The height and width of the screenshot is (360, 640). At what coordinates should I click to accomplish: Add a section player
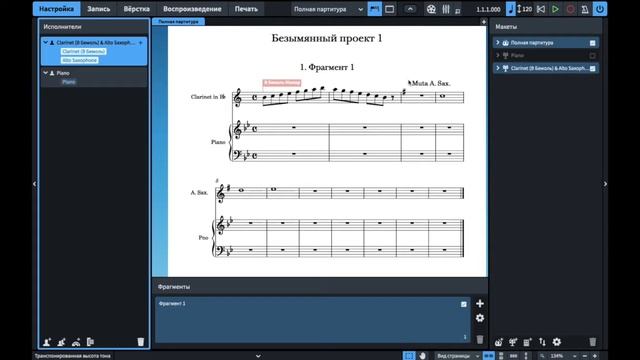tap(61, 342)
